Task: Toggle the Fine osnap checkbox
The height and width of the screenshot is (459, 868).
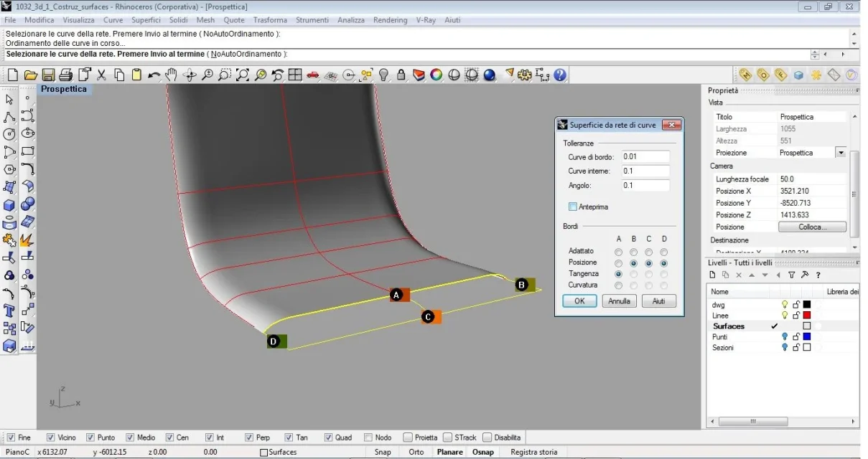Action: pyautogui.click(x=11, y=437)
